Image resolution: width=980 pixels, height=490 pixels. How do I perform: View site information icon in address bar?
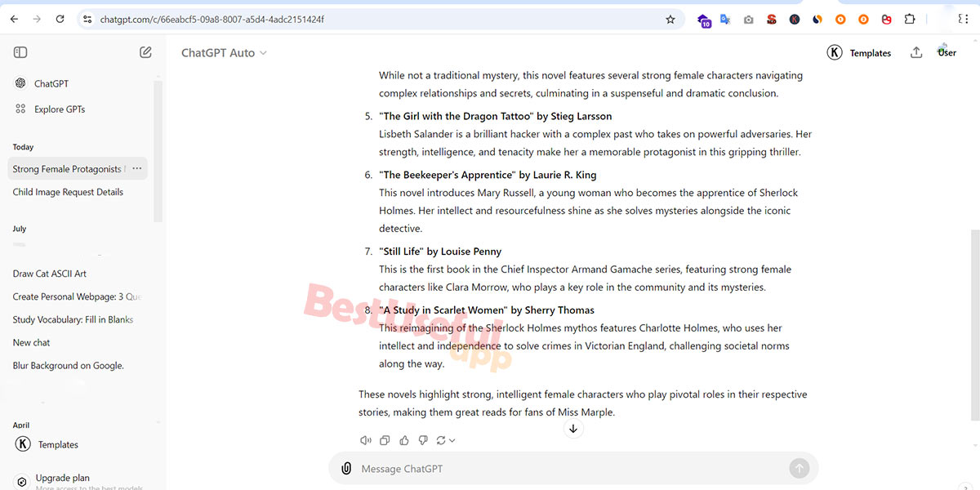(x=88, y=19)
